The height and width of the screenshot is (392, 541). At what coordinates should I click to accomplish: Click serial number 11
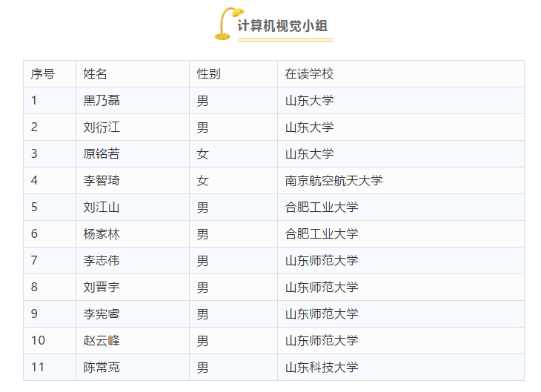(x=38, y=367)
